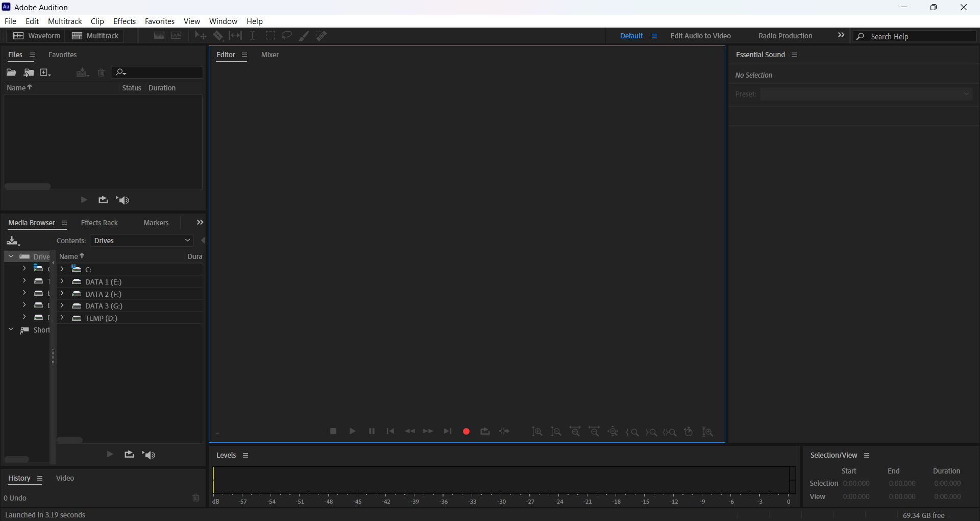Image resolution: width=980 pixels, height=521 pixels.
Task: Open the Effects menu
Action: pyautogui.click(x=124, y=21)
